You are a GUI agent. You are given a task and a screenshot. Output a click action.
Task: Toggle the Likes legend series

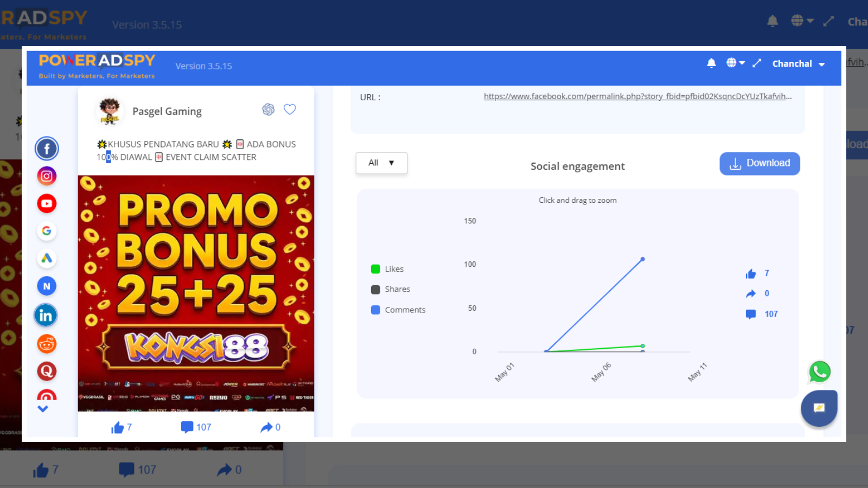[387, 269]
